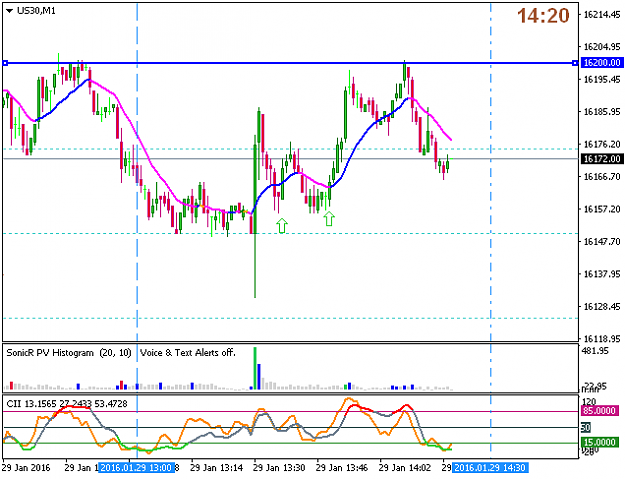Click the tall green volume histogram bar

coord(255,368)
